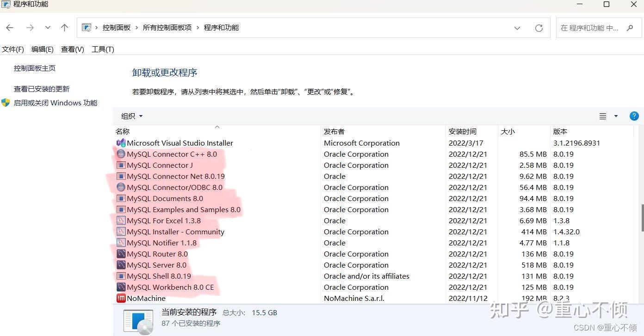Select the MySQL Workbench 8.0 CE entry
Image resolution: width=644 pixels, height=336 pixels.
click(170, 287)
